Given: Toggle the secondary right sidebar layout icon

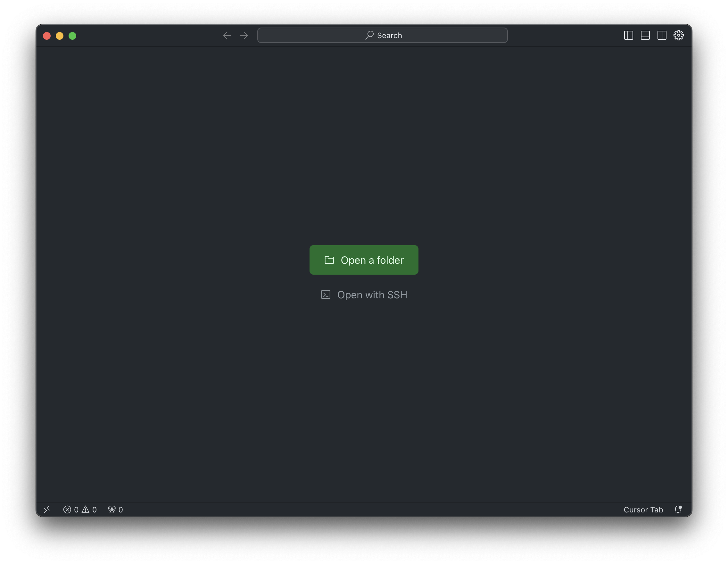Looking at the screenshot, I should 662,35.
